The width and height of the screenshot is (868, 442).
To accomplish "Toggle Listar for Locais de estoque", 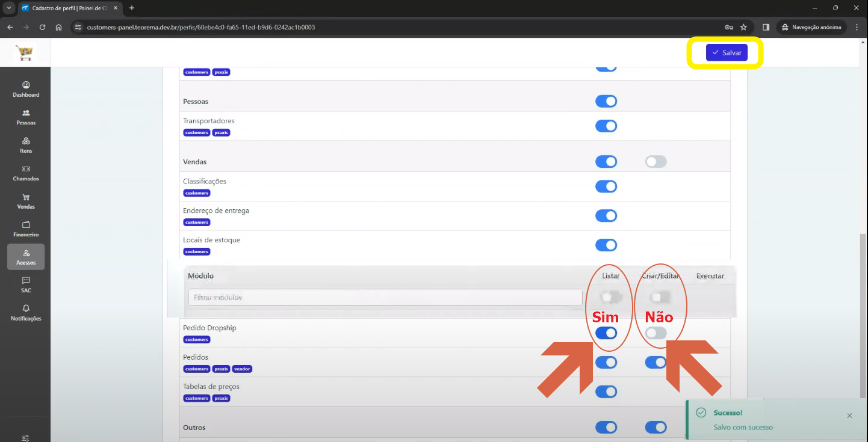I will click(x=606, y=245).
